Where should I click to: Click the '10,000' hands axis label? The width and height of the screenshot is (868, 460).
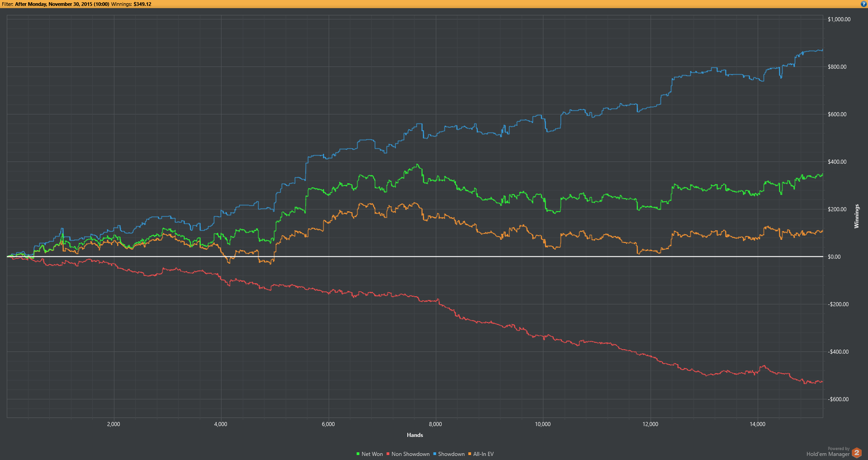point(543,424)
